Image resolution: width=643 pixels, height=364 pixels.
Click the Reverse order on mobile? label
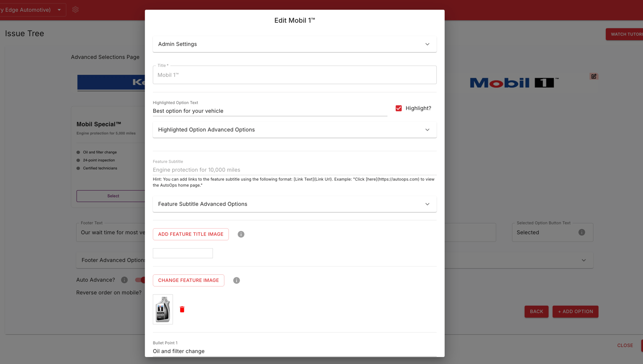tap(109, 293)
